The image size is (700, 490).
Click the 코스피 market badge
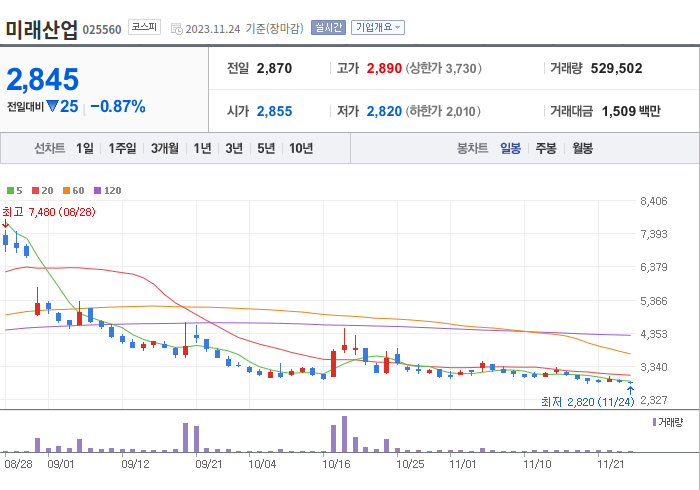pyautogui.click(x=144, y=27)
